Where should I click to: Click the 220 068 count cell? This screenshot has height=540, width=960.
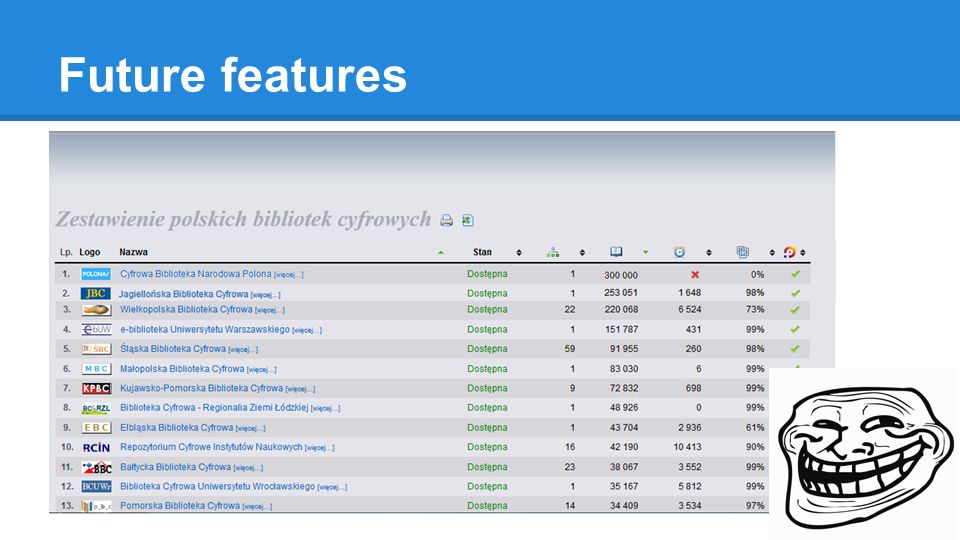pyautogui.click(x=621, y=309)
